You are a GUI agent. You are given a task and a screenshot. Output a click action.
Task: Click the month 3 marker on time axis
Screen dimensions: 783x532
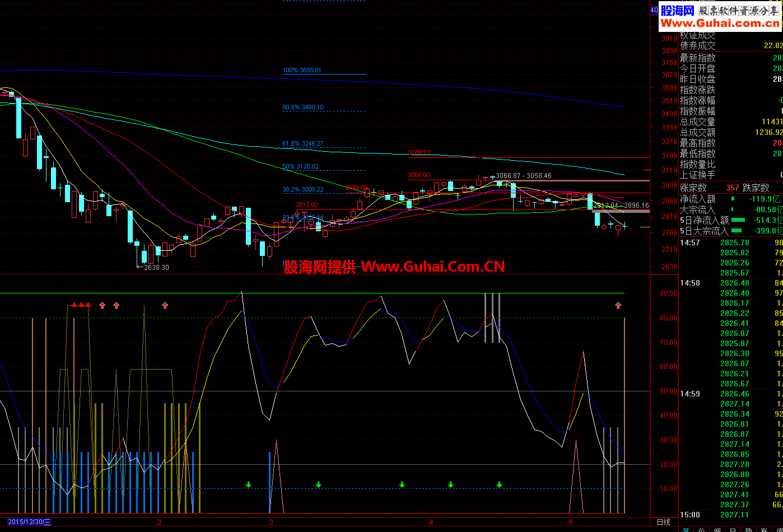pyautogui.click(x=271, y=522)
